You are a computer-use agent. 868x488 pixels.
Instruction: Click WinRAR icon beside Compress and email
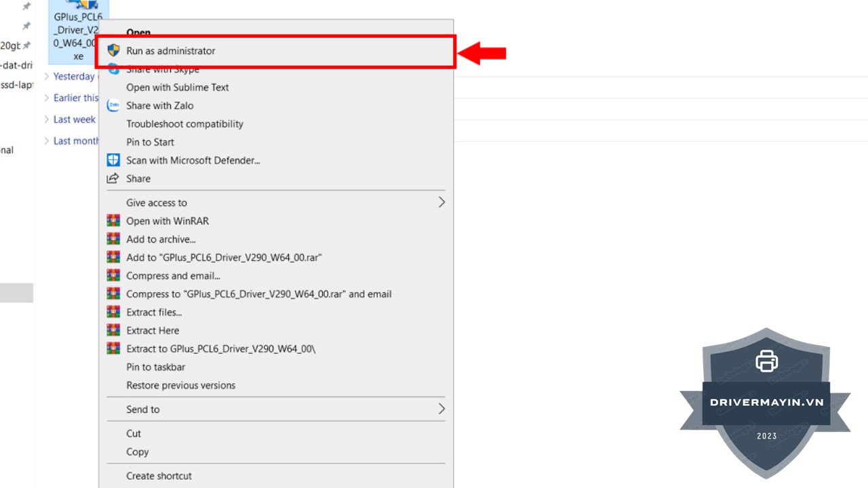click(113, 276)
